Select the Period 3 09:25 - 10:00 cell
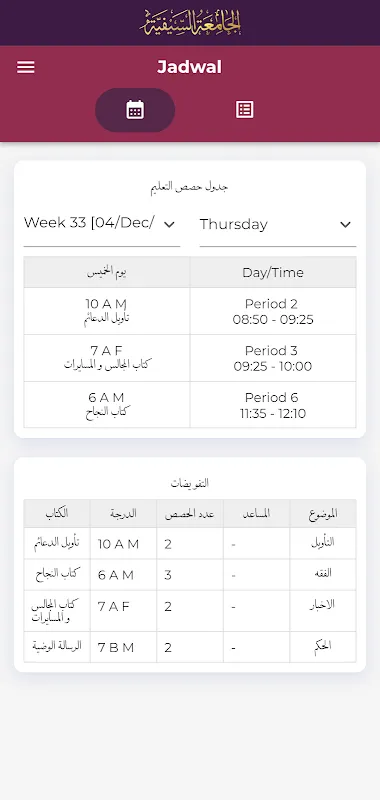The width and height of the screenshot is (380, 800). point(273,358)
